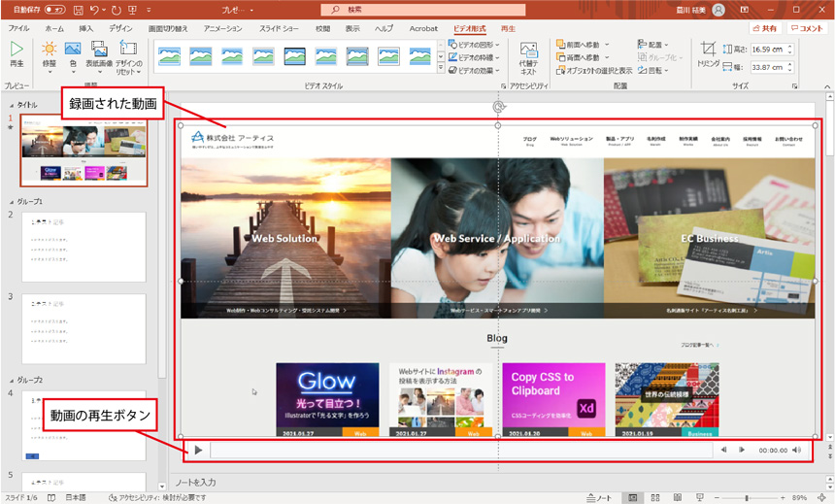
Task: Switch to normal view in status bar
Action: (x=633, y=497)
